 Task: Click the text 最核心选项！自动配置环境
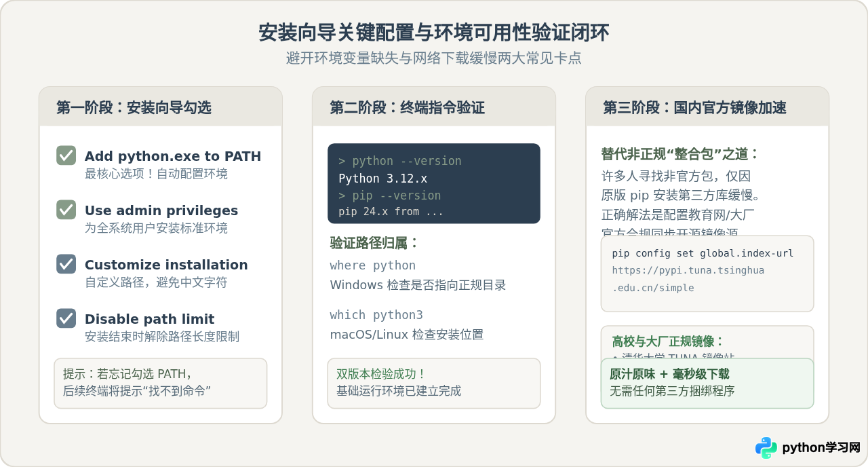pos(156,174)
